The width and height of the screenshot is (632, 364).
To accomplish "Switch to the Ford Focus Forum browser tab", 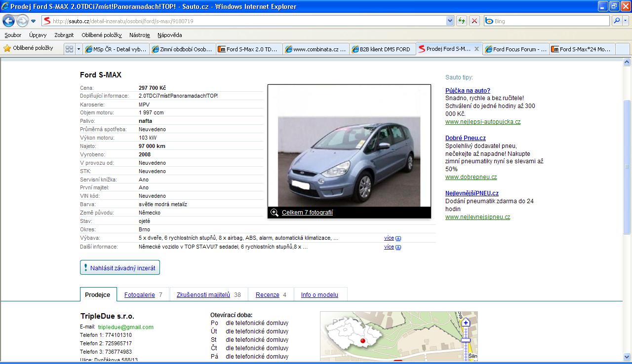I will tap(515, 49).
